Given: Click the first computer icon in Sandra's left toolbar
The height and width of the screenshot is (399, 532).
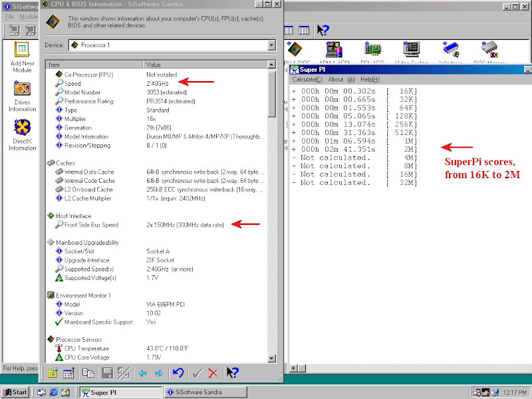Looking at the screenshot, I should pos(14,31).
